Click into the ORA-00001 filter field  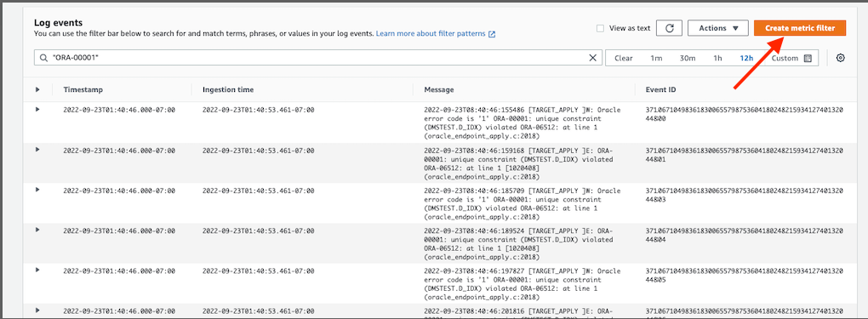coord(318,58)
